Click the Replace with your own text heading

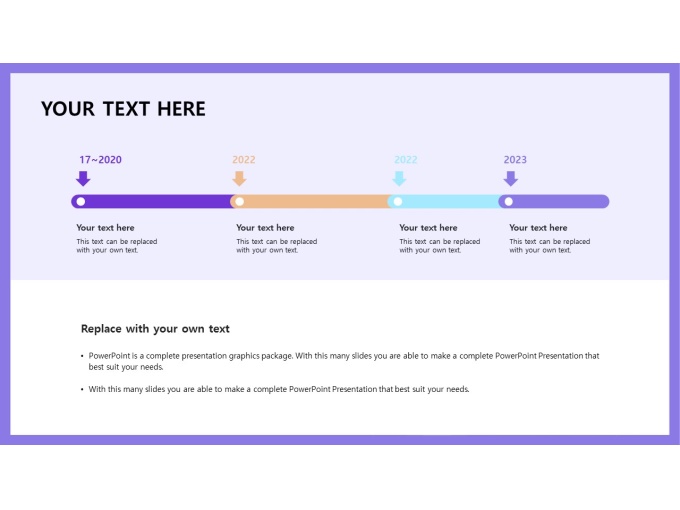(155, 329)
